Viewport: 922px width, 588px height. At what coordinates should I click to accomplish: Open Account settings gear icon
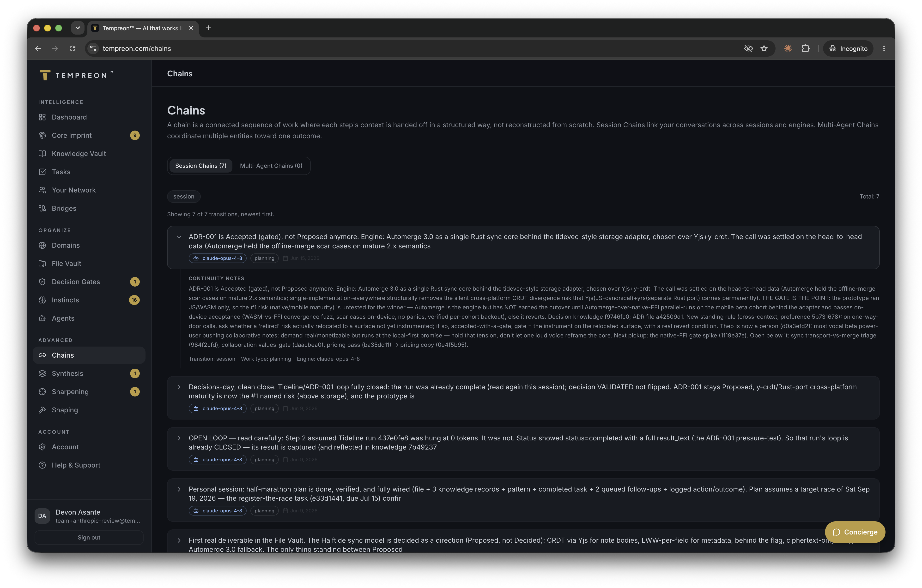tap(42, 447)
